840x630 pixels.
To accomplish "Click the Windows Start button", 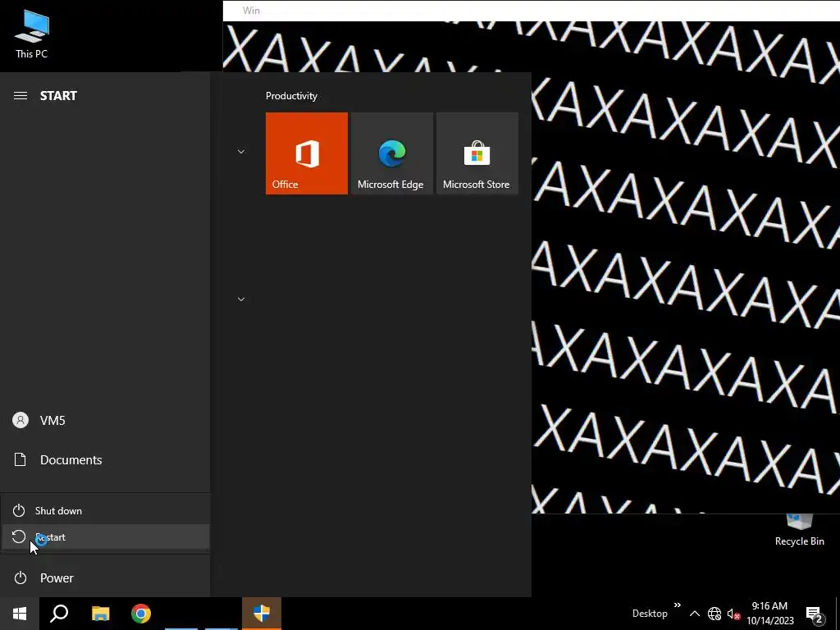I will click(20, 614).
